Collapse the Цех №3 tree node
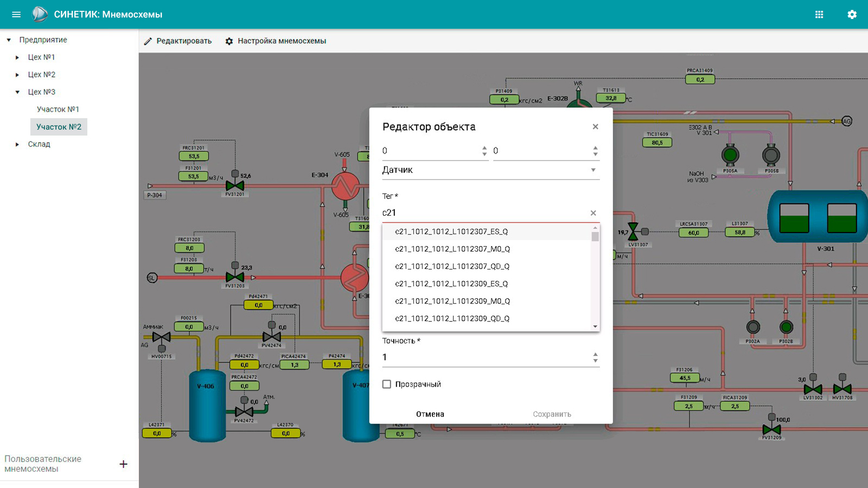This screenshot has width=868, height=488. (x=17, y=92)
